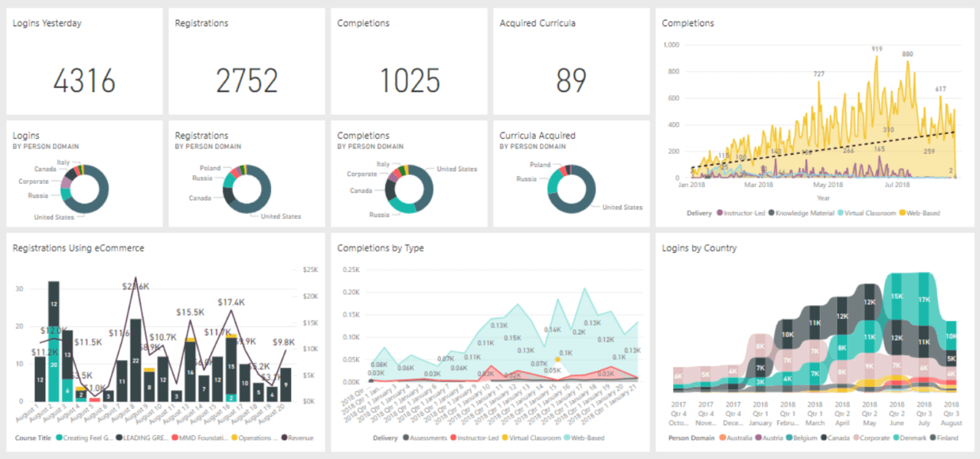The height and width of the screenshot is (459, 980).
Task: Click the Web-Based legend marker under Completions chart
Action: [901, 211]
